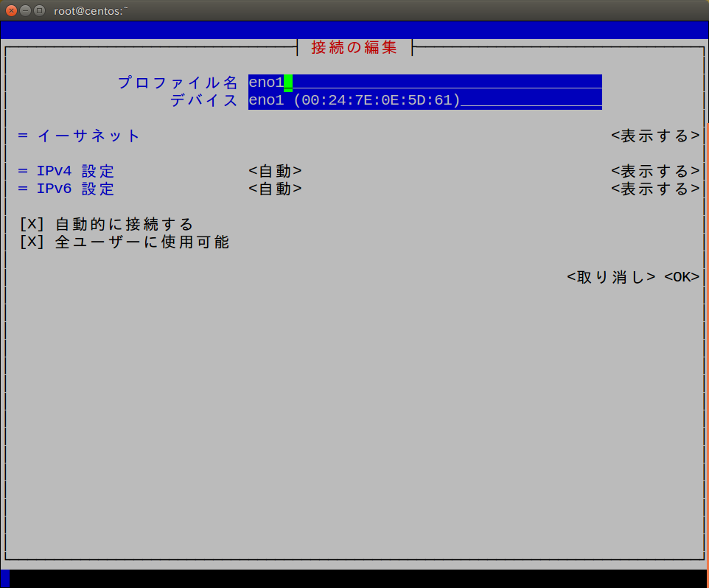Click the 接続の編集 dialog title
This screenshot has height=588, width=709.
tap(354, 47)
